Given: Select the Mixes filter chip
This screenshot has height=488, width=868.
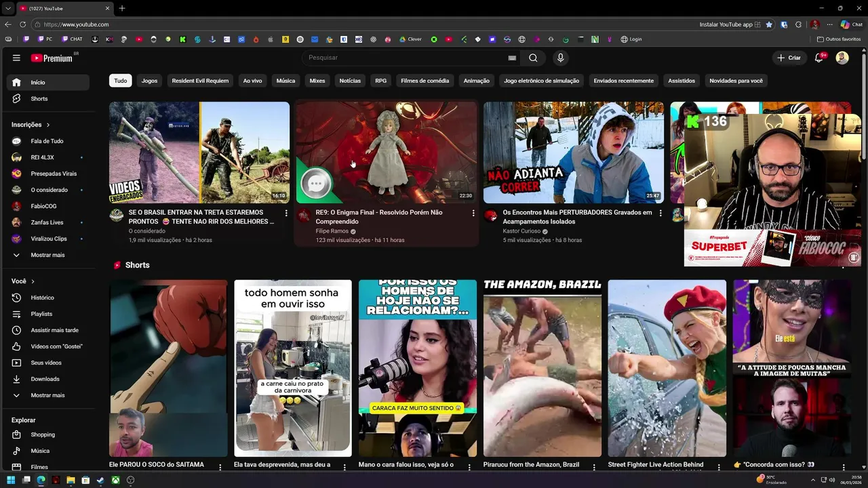Looking at the screenshot, I should point(317,81).
